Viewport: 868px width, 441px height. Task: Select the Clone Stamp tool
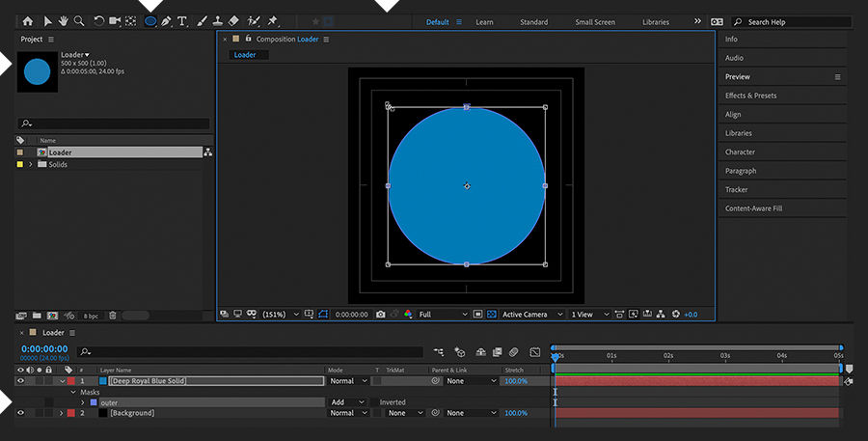tap(219, 20)
